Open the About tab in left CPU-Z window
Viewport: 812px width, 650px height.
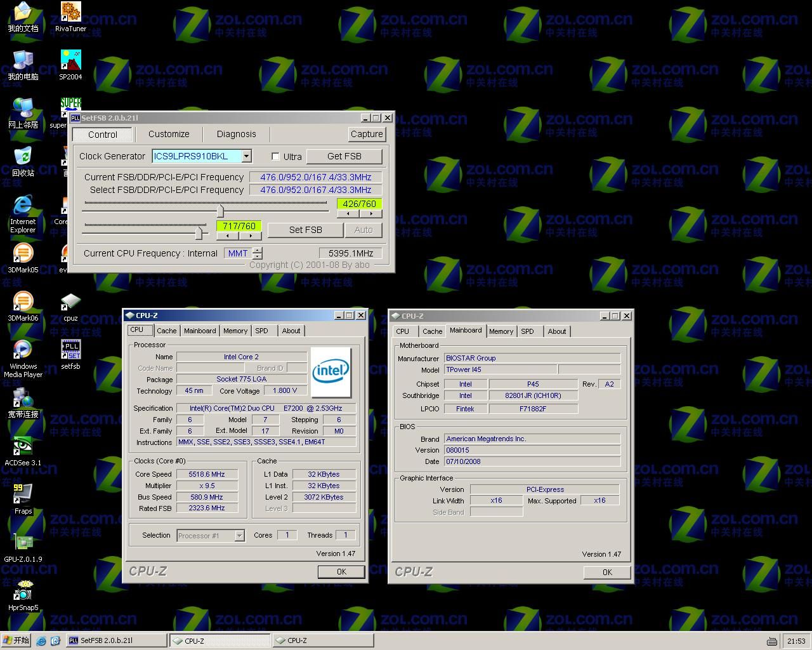291,331
